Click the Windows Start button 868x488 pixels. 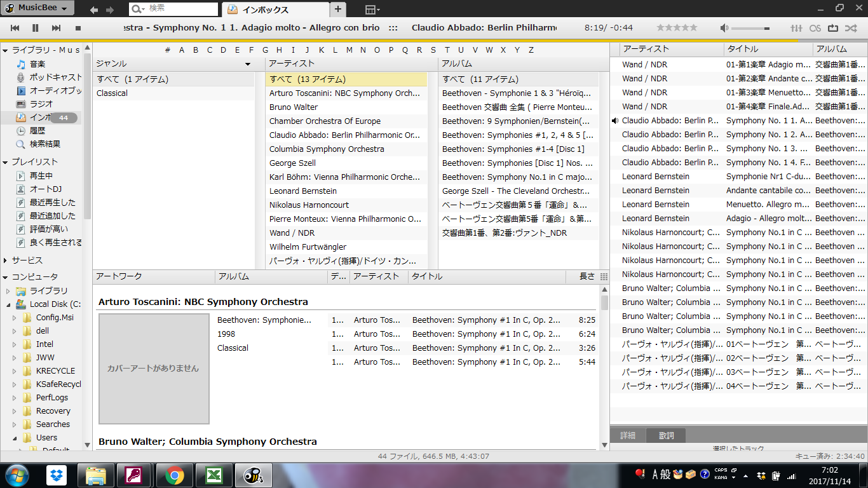[17, 475]
